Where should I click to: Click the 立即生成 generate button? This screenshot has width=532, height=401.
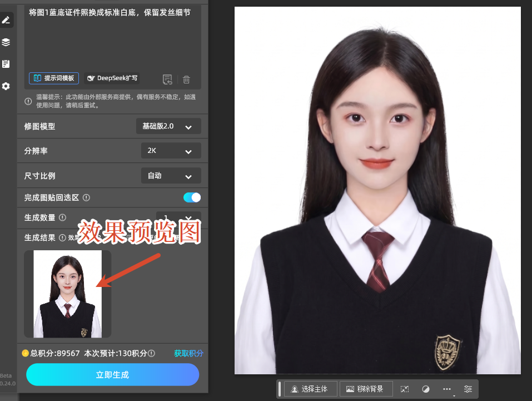(112, 374)
